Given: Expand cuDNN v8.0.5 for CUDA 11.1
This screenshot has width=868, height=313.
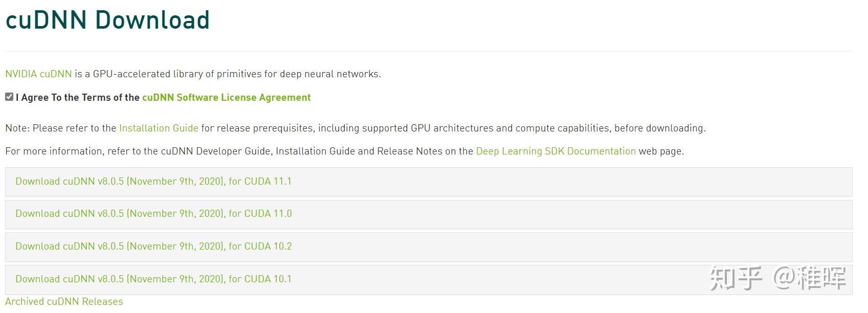Looking at the screenshot, I should [x=153, y=182].
